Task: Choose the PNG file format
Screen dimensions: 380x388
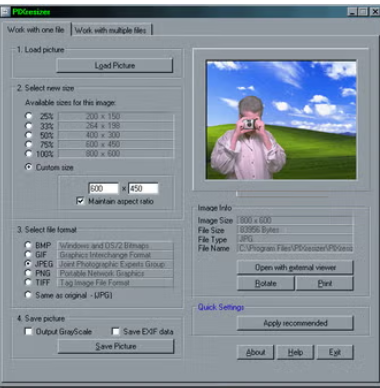Action: [x=28, y=273]
